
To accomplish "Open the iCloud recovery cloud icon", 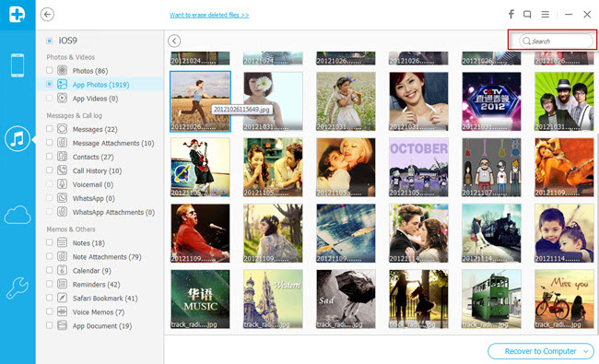I will pyautogui.click(x=18, y=215).
